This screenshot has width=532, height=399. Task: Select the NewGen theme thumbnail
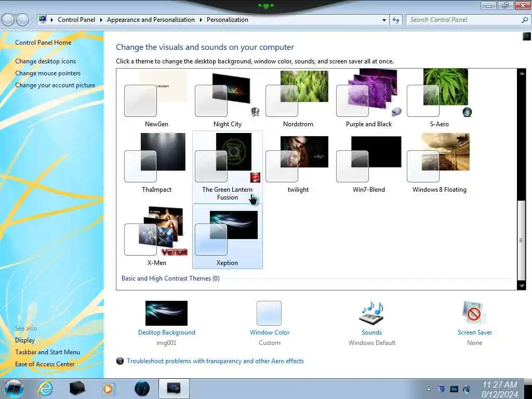(x=156, y=94)
